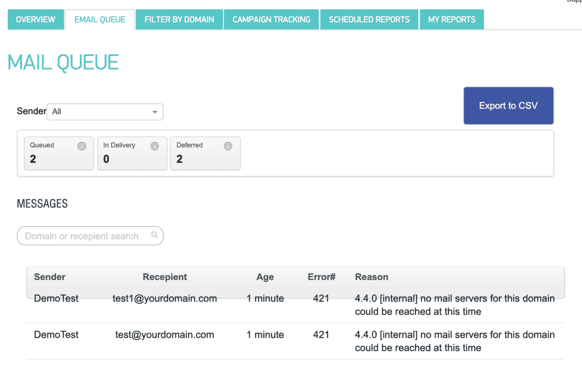Click the Export to CSV button
Viewport: 582px width, 392px height.
pyautogui.click(x=508, y=106)
